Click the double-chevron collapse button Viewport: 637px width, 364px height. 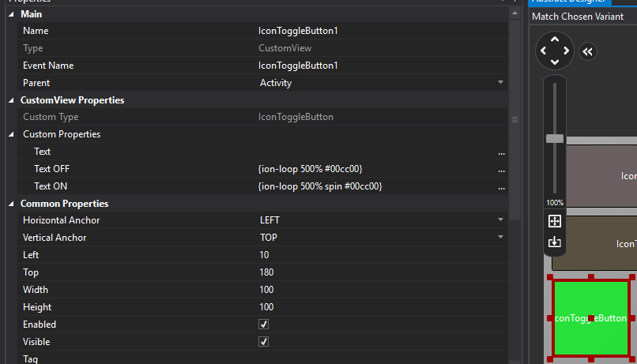pos(587,51)
